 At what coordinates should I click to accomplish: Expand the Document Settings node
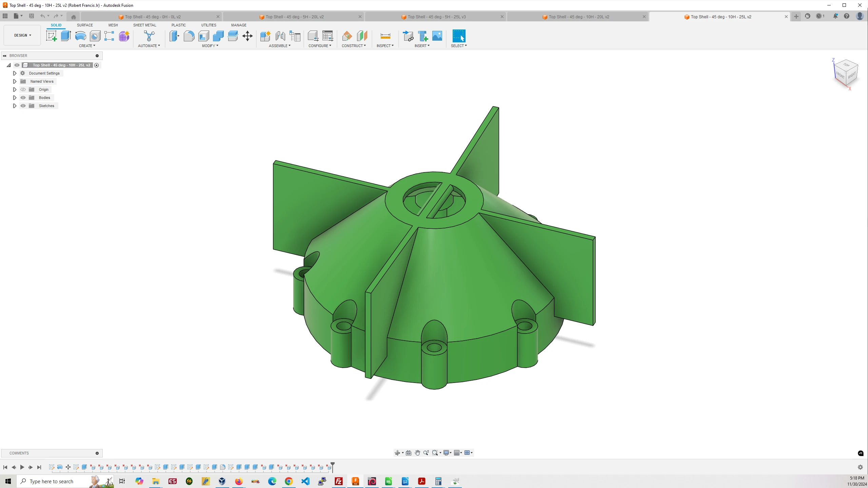15,73
